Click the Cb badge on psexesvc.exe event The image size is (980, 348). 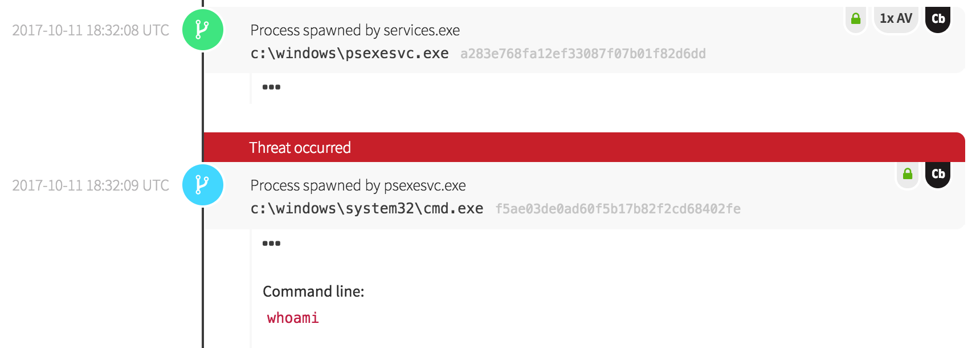click(x=938, y=19)
